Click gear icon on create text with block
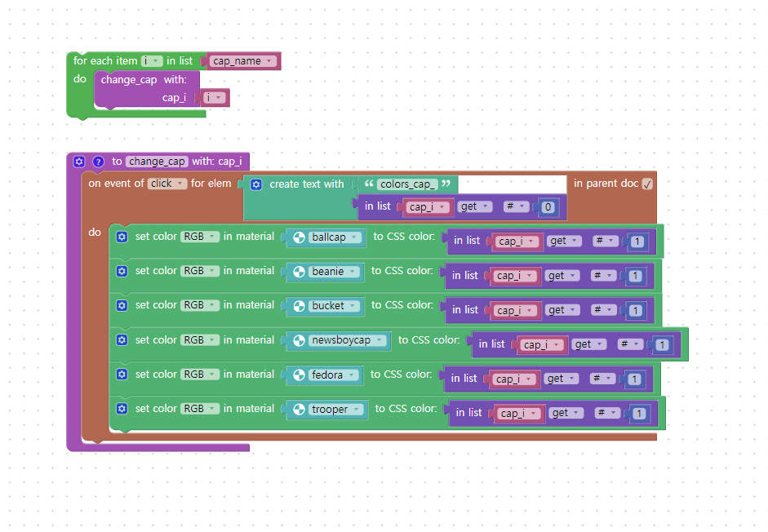This screenshot has width=768, height=532. tap(256, 184)
